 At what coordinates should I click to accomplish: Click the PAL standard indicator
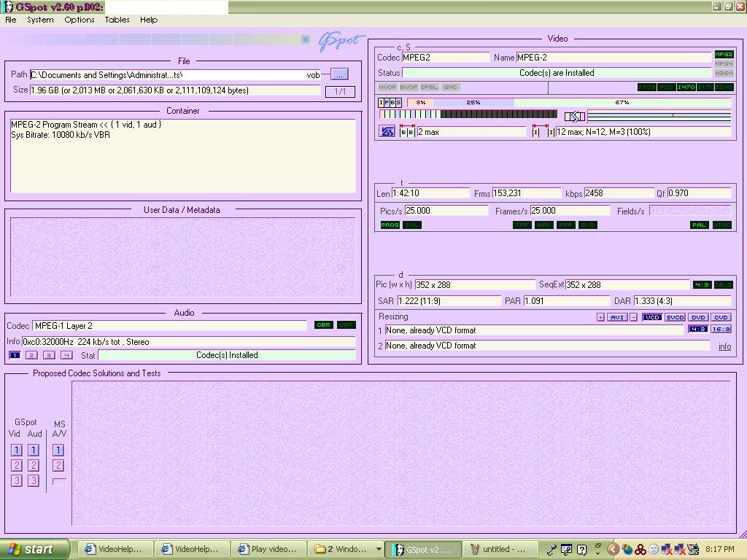click(699, 225)
